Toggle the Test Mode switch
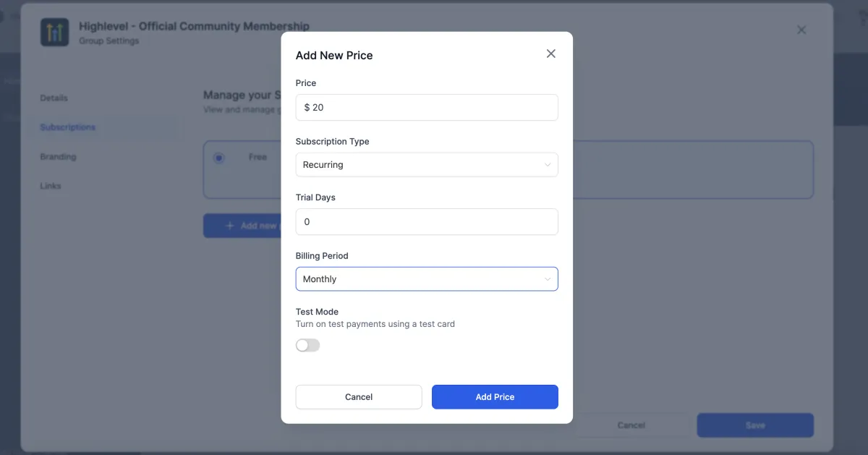868x455 pixels. [307, 346]
